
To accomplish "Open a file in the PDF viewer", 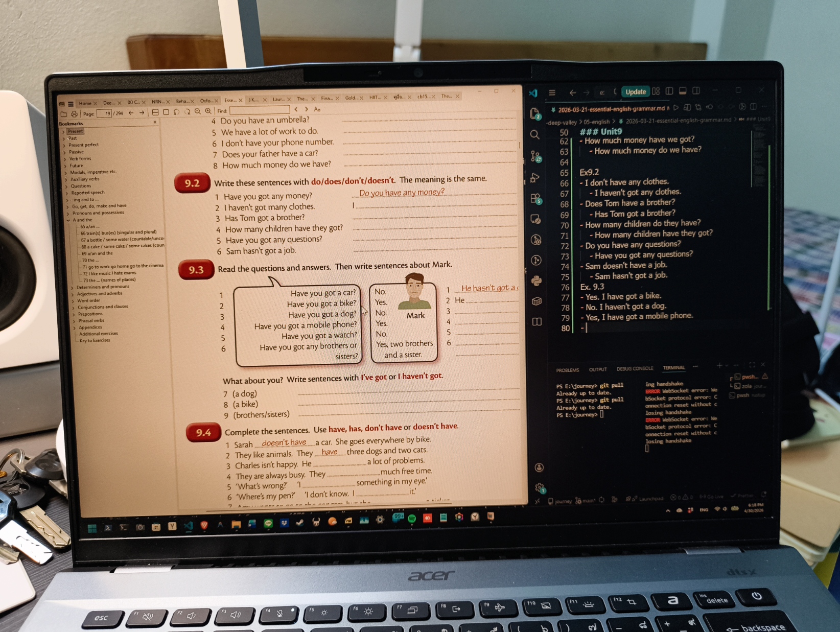I will [64, 114].
